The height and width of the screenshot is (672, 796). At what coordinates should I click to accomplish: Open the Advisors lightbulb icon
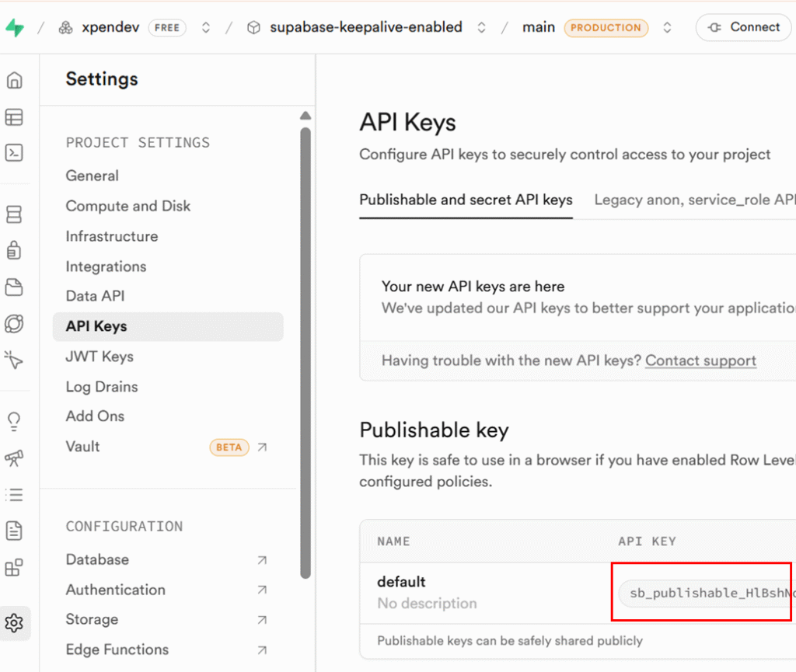[x=14, y=422]
